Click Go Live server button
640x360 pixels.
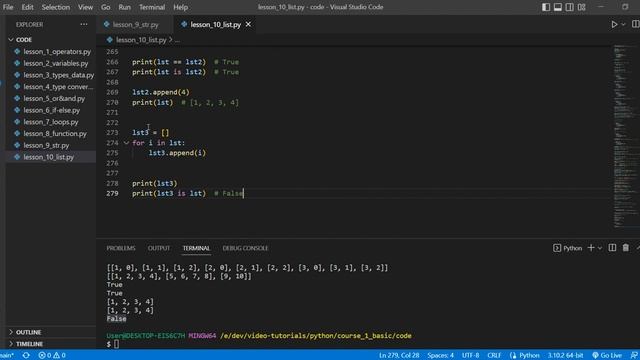607,356
